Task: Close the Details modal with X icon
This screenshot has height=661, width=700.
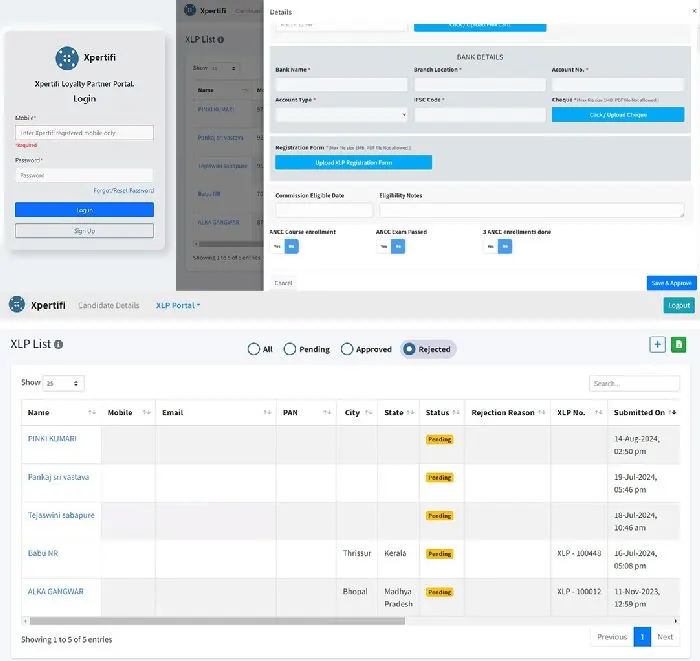Action: [694, 11]
